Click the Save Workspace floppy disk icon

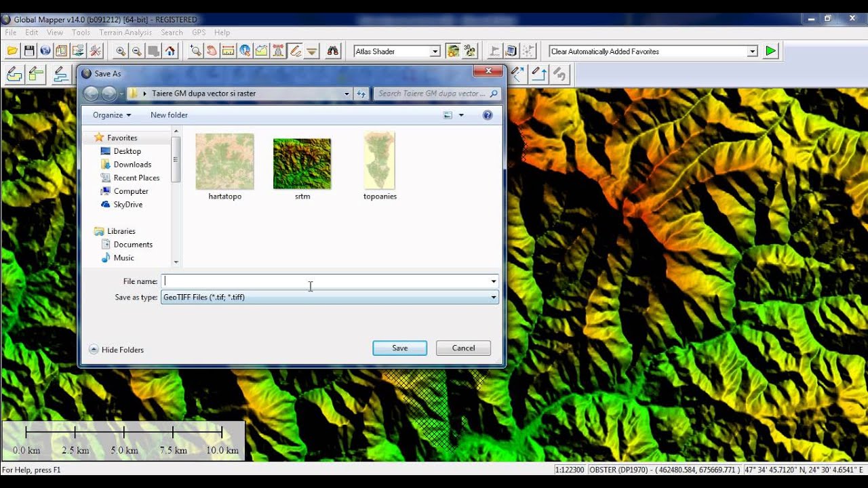pos(29,51)
